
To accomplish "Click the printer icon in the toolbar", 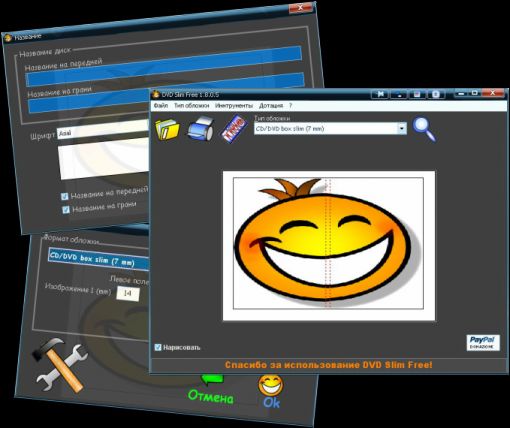I will tap(201, 128).
